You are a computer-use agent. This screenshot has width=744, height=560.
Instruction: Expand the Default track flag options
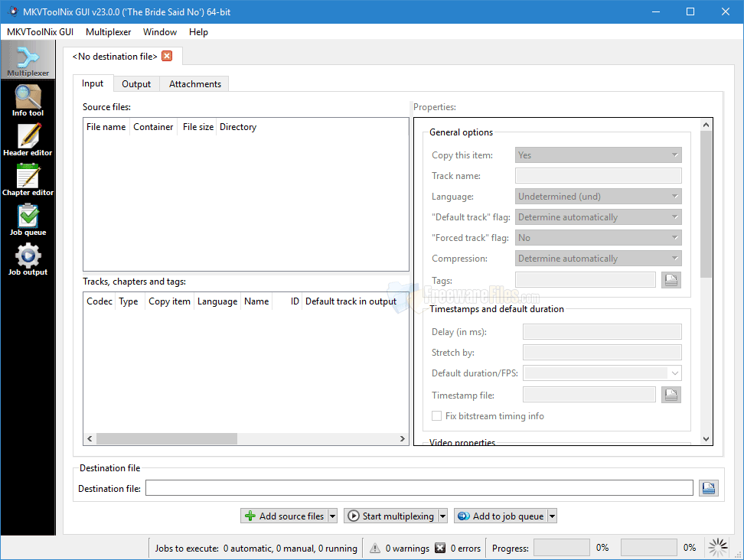click(598, 217)
